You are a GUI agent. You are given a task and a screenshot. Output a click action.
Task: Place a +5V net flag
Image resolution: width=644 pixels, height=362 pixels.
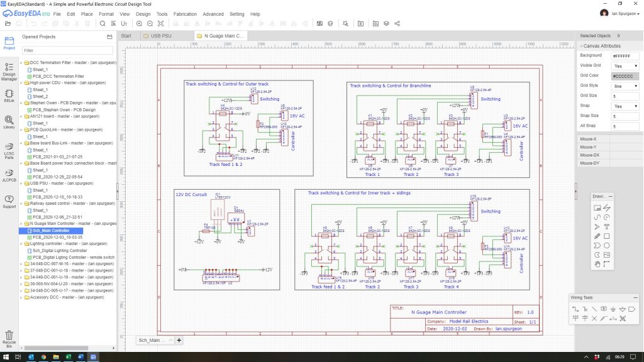(584, 319)
